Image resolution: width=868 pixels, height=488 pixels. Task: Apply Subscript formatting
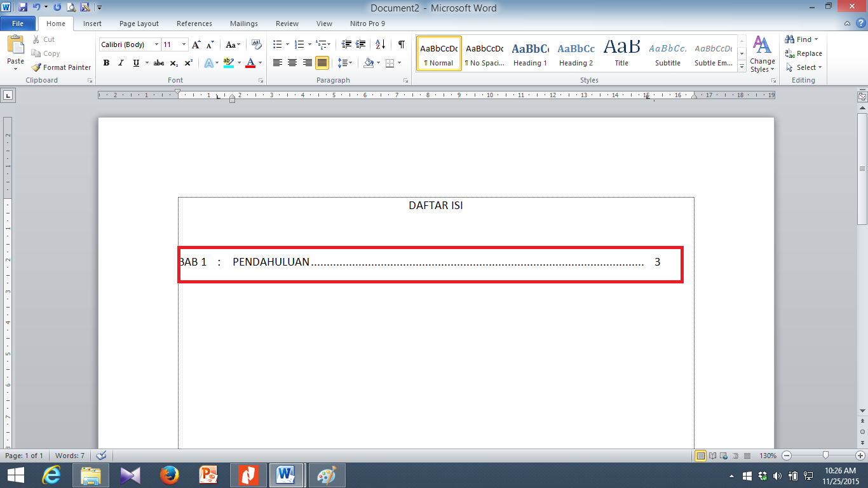coord(173,63)
